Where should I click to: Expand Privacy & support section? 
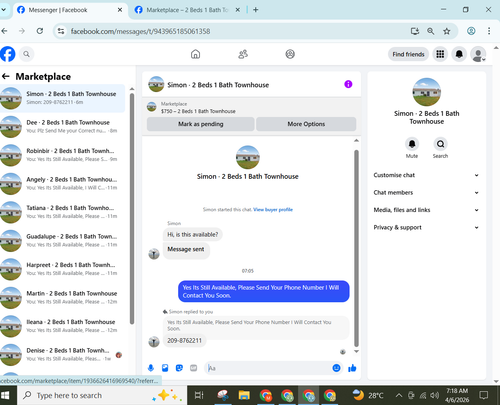pyautogui.click(x=426, y=227)
